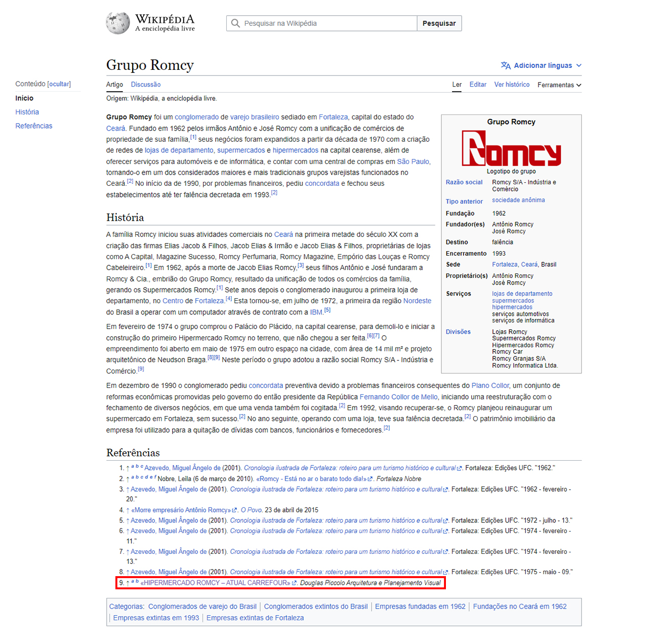Open the Editar tab

pyautogui.click(x=478, y=85)
